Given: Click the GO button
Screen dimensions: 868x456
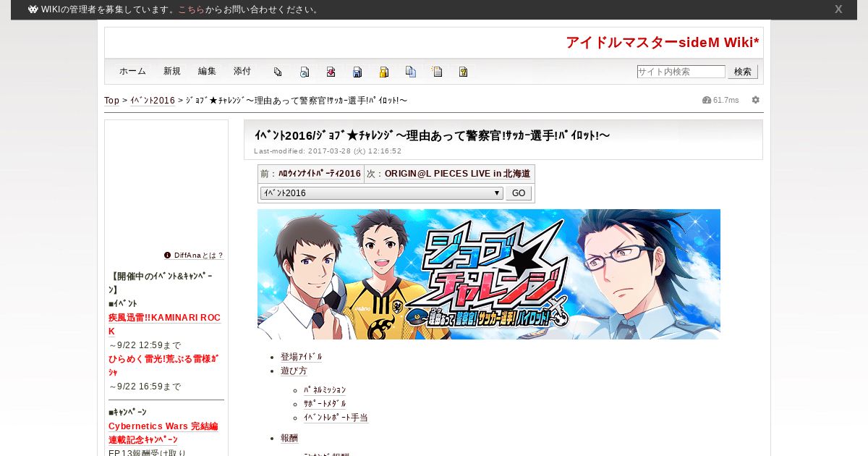Looking at the screenshot, I should [x=519, y=193].
